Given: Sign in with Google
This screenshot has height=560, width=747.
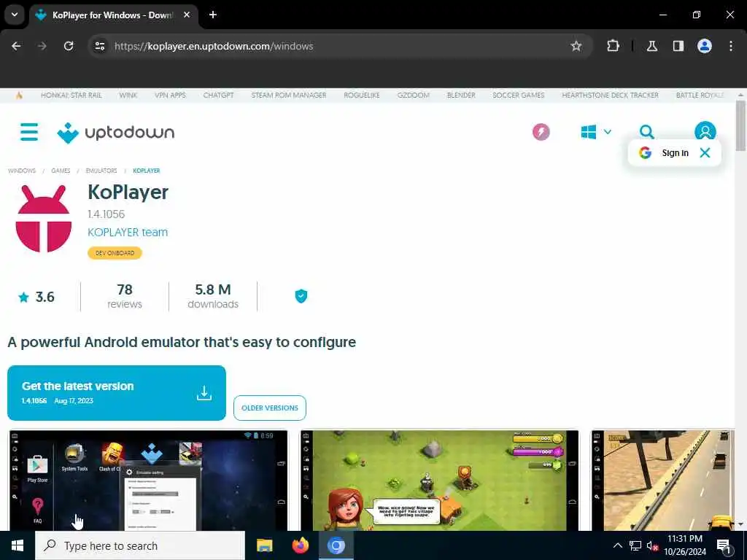Looking at the screenshot, I should click(x=665, y=152).
